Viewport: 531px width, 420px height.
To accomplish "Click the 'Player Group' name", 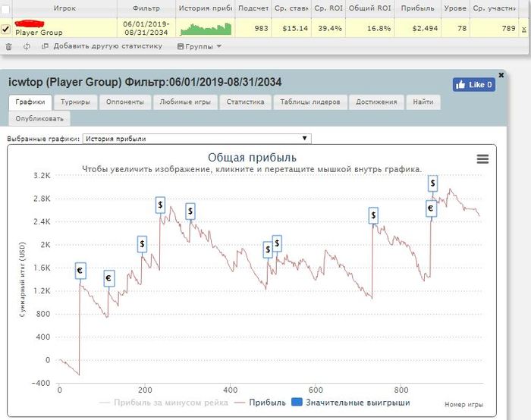I will tap(39, 33).
